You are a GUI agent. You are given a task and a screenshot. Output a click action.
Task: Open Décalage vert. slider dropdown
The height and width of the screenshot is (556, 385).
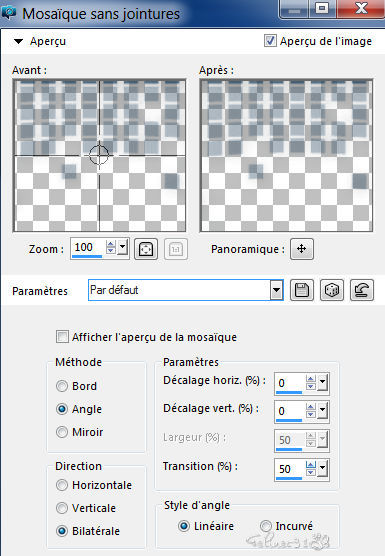coord(322,411)
